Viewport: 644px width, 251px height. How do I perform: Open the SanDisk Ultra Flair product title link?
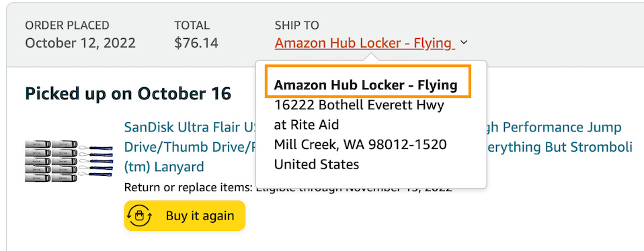pyautogui.click(x=190, y=127)
